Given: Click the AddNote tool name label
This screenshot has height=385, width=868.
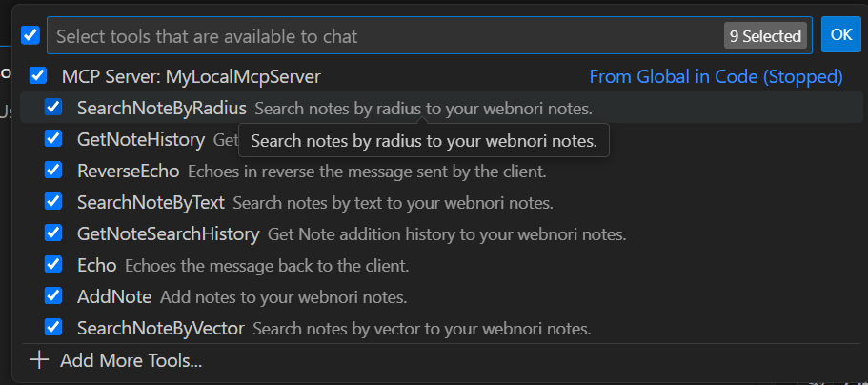Looking at the screenshot, I should click(114, 296).
